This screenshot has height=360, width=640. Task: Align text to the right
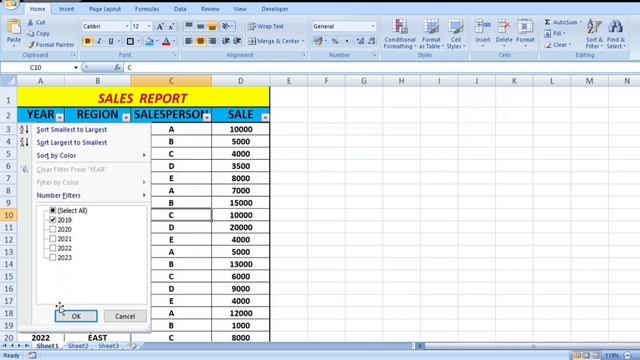coord(212,41)
